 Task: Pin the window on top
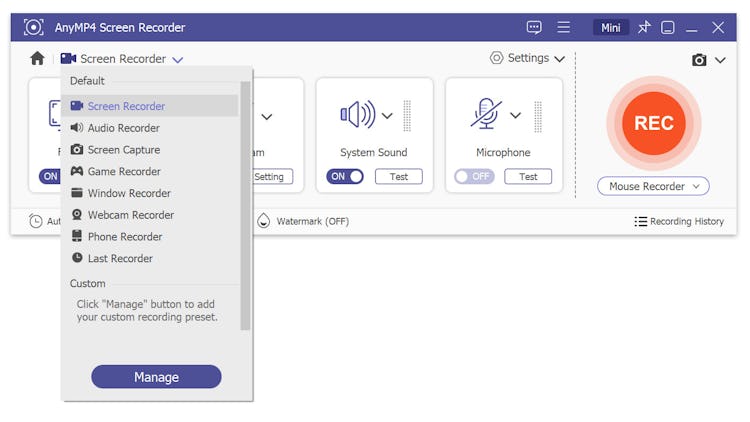point(644,27)
